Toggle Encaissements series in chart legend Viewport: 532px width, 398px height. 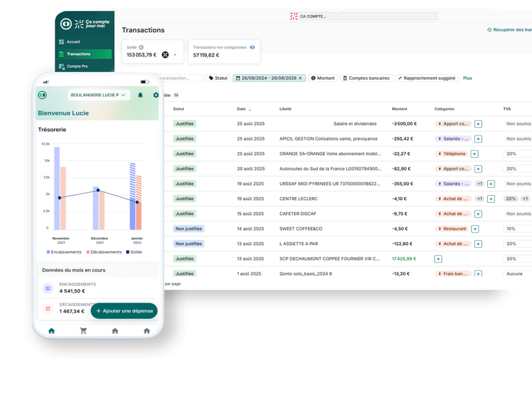(x=64, y=252)
